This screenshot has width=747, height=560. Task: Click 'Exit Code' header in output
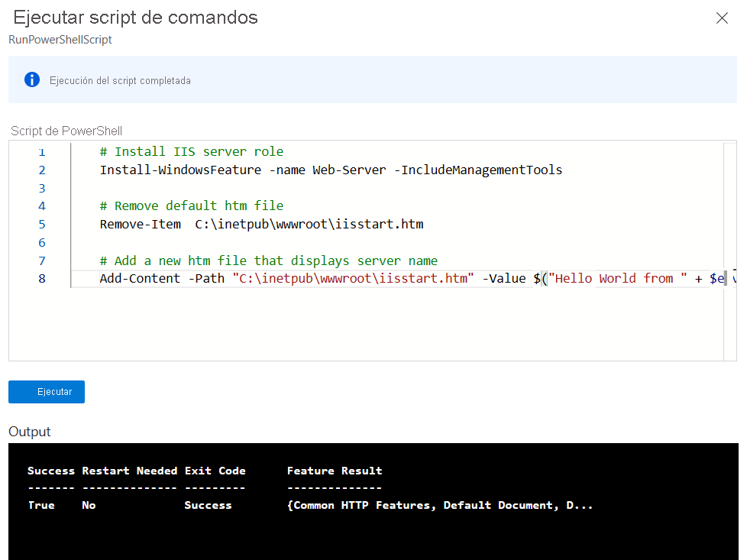point(215,471)
